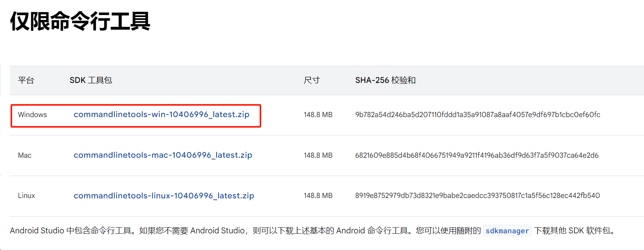The width and height of the screenshot is (644, 250).
Task: Click the Windows SHA-256 checksum starting 9b782a54
Action: coord(477,115)
